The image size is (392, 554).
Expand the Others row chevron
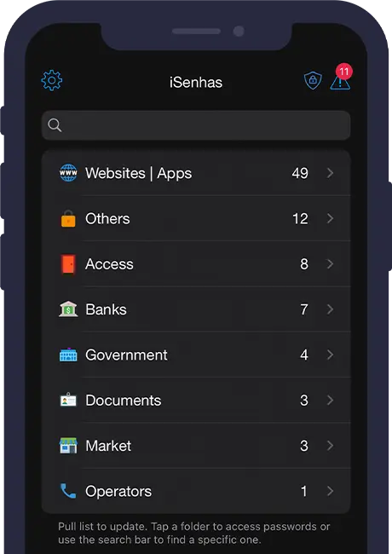tap(330, 218)
